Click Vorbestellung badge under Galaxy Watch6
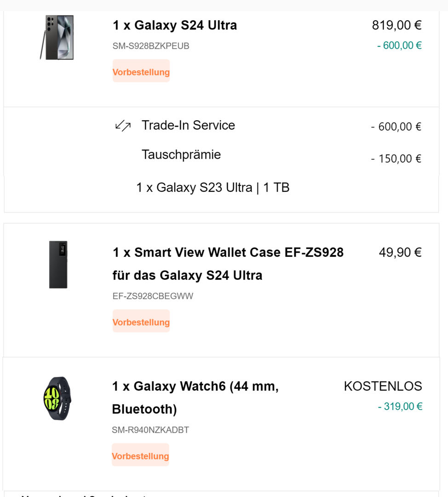 click(x=140, y=456)
